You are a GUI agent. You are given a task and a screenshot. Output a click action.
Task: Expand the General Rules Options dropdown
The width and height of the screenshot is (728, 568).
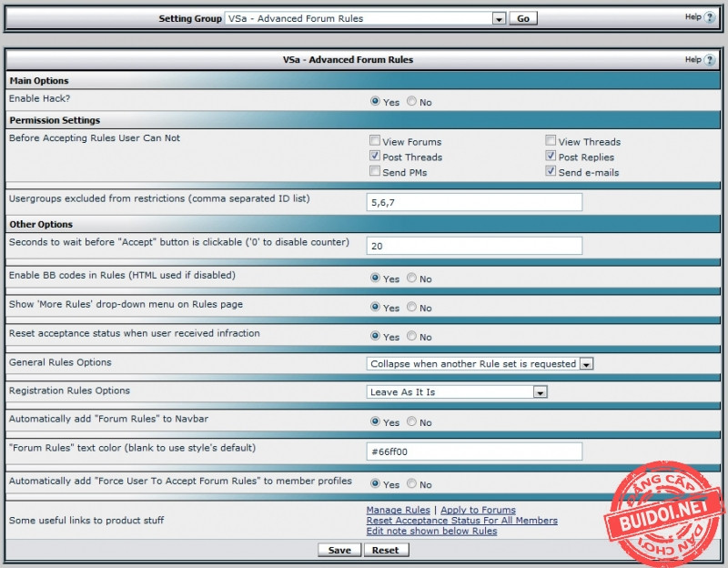(x=586, y=364)
